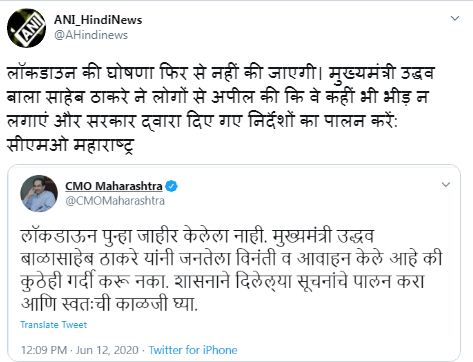Image resolution: width=473 pixels, height=362 pixels.
Task: Click the Jun 12, 2020 date
Action: tap(107, 350)
